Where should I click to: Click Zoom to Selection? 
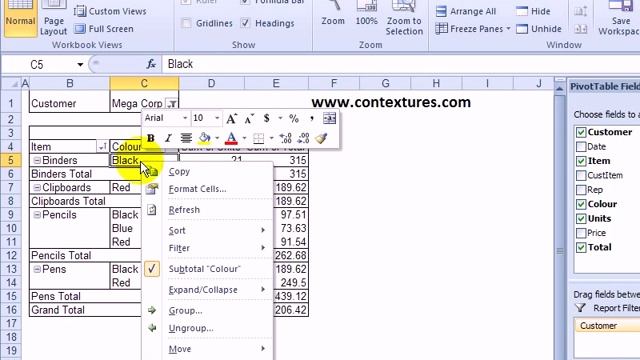[x=404, y=18]
